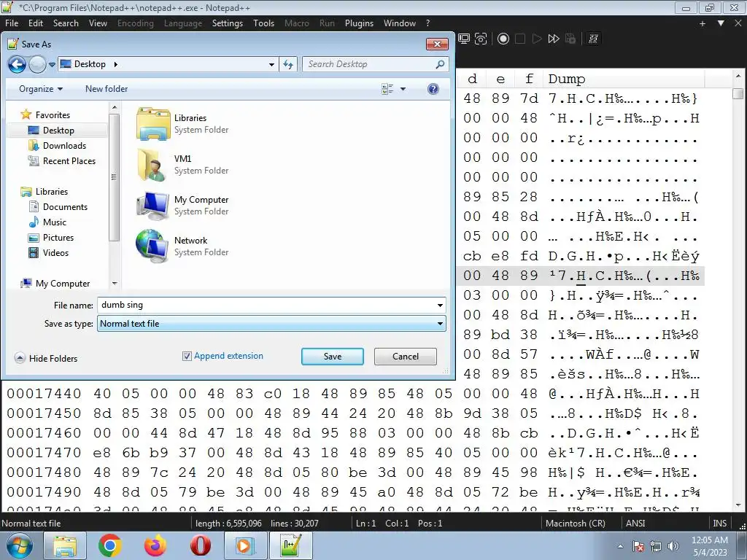
Task: Open the recent pages dropdown arrow
Action: coord(52,65)
